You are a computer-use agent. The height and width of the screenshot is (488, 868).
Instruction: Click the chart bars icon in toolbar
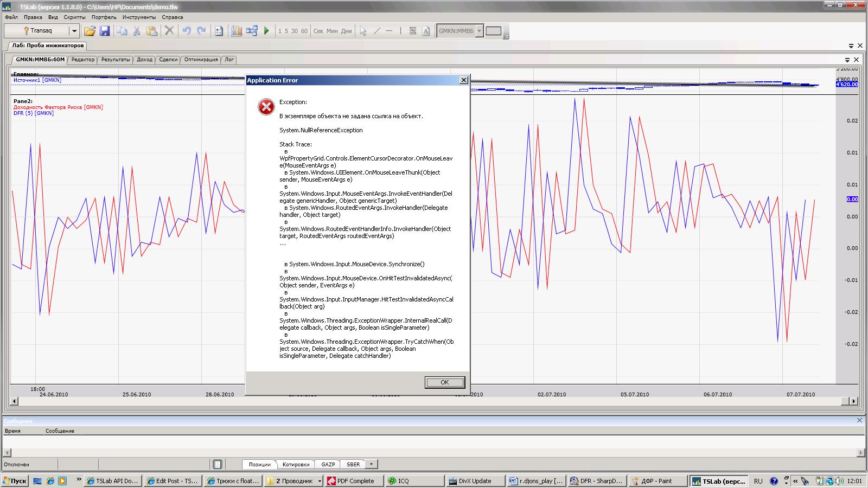click(237, 31)
